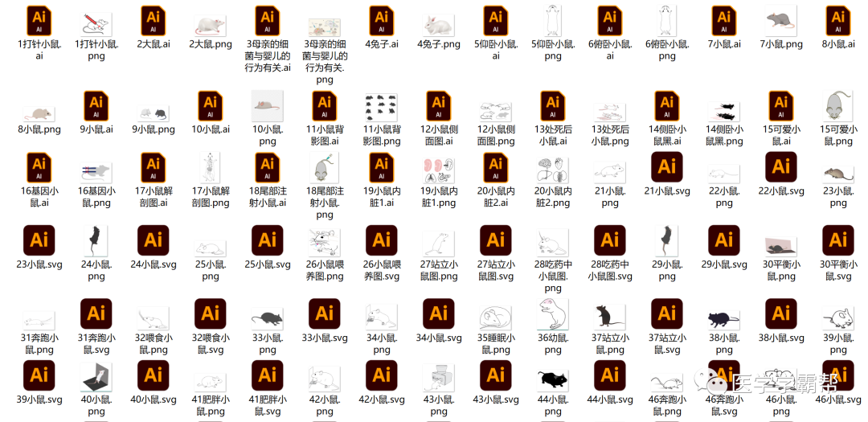Viewport: 868px width, 422px height.
Task: Click the 9小鼠.ai file icon
Action: [x=96, y=106]
